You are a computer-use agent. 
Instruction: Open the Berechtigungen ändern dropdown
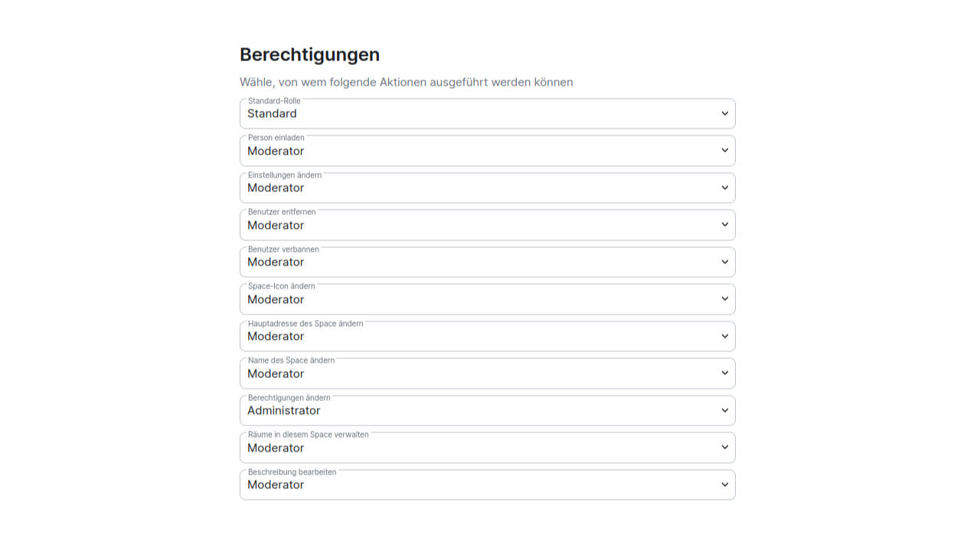pos(487,410)
